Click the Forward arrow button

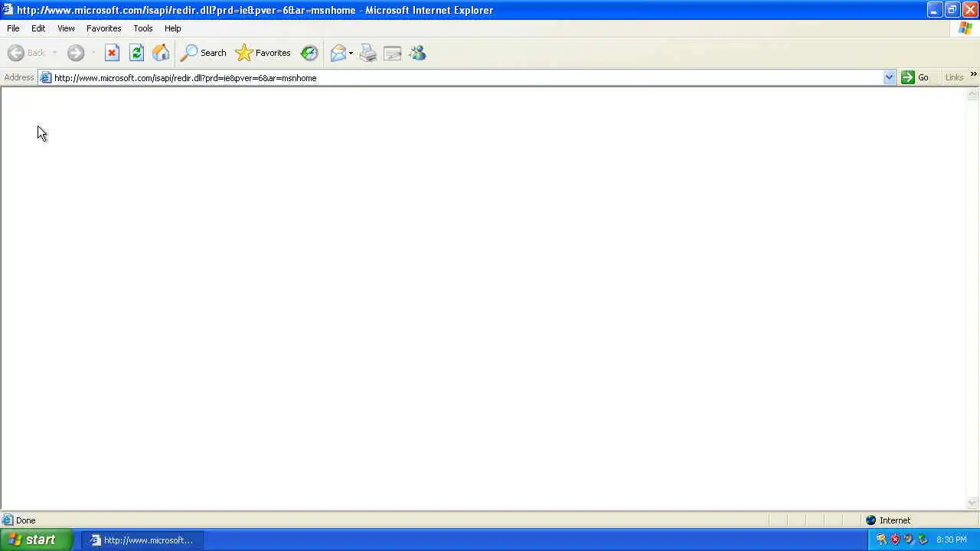point(75,53)
